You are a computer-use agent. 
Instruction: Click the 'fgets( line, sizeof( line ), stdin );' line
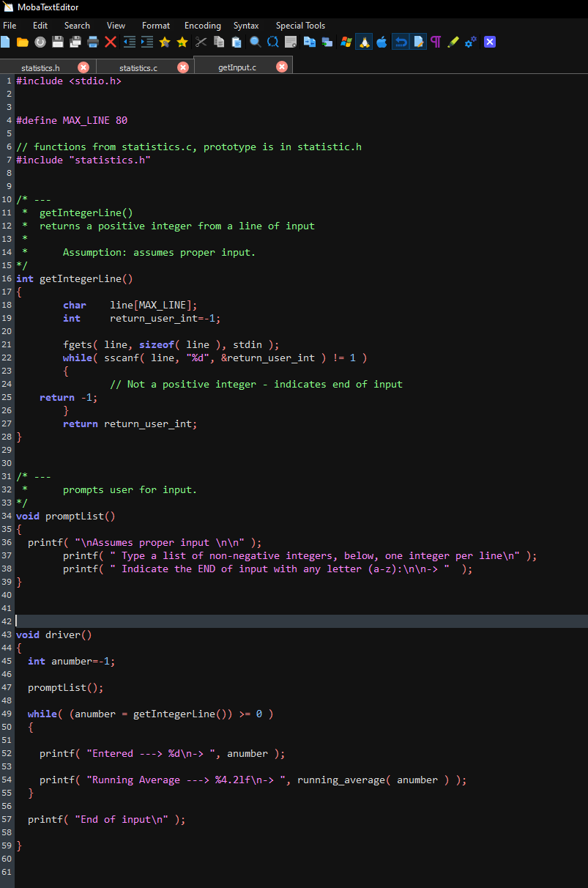(x=171, y=345)
